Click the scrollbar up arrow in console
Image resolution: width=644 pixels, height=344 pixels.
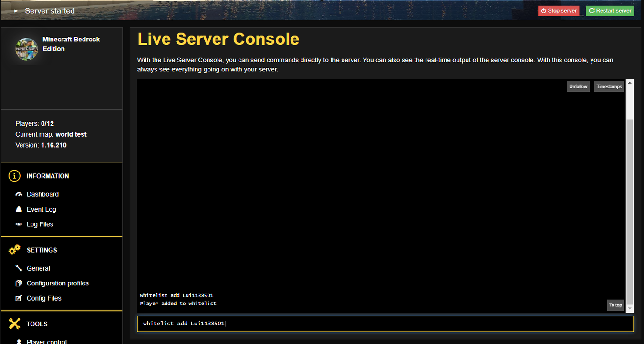629,83
